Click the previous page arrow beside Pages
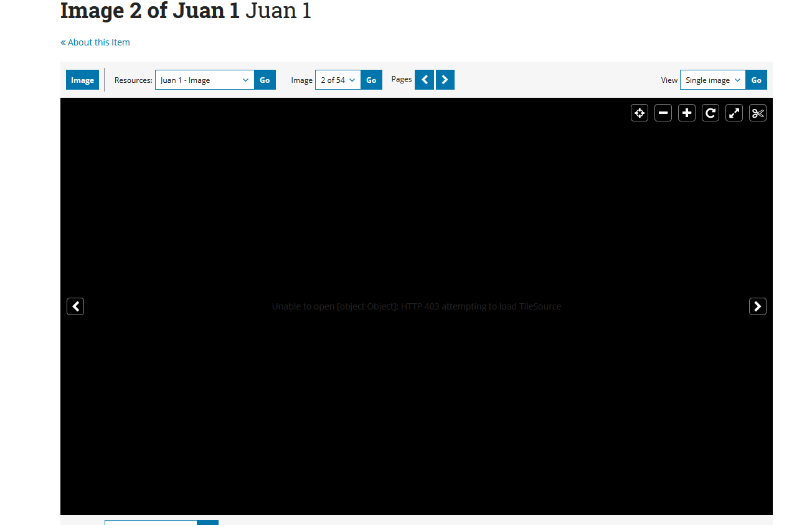 (424, 80)
